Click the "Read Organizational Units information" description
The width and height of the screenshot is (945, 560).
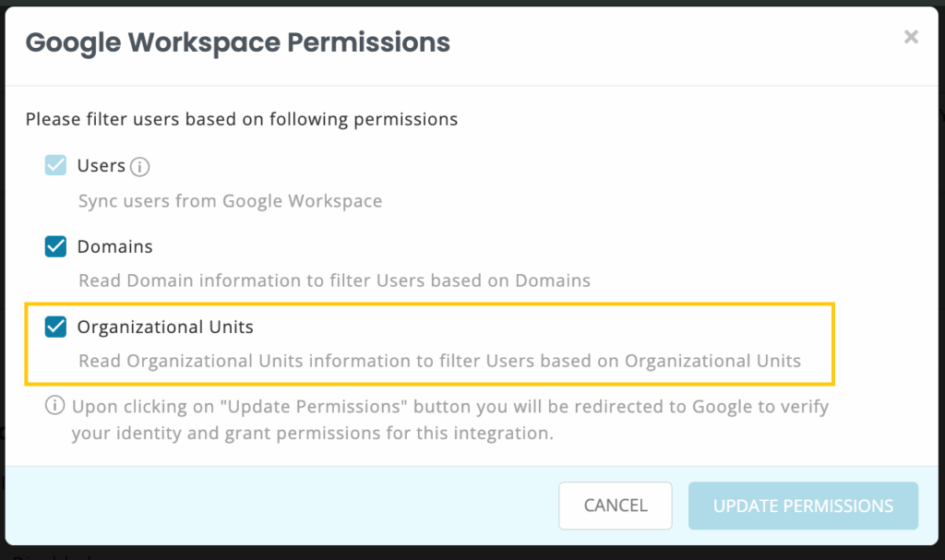439,361
